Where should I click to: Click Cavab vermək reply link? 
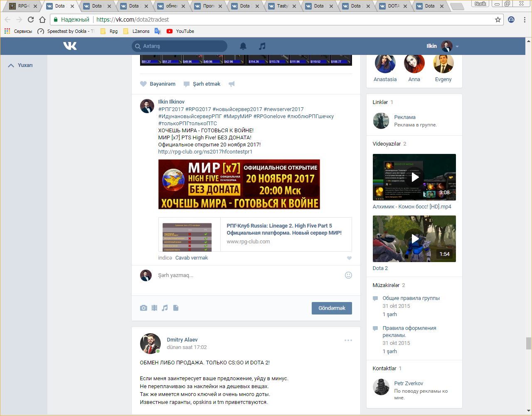point(192,258)
